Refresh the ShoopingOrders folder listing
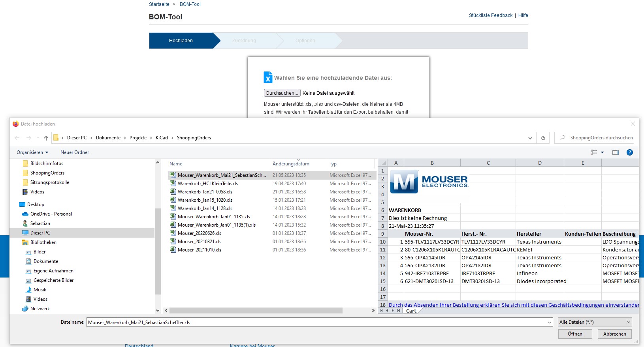 pyautogui.click(x=543, y=138)
